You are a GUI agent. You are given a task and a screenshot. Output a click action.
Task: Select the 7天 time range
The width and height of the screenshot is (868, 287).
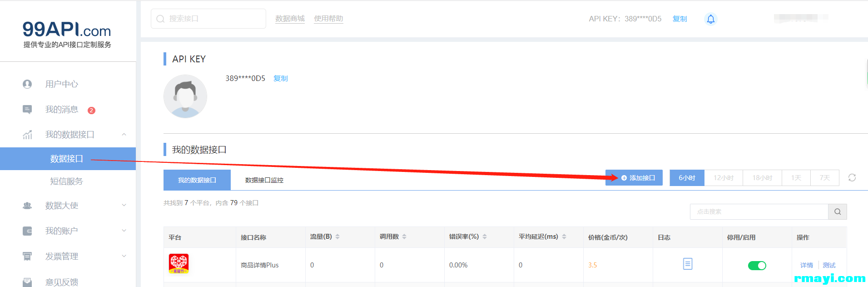pyautogui.click(x=825, y=178)
